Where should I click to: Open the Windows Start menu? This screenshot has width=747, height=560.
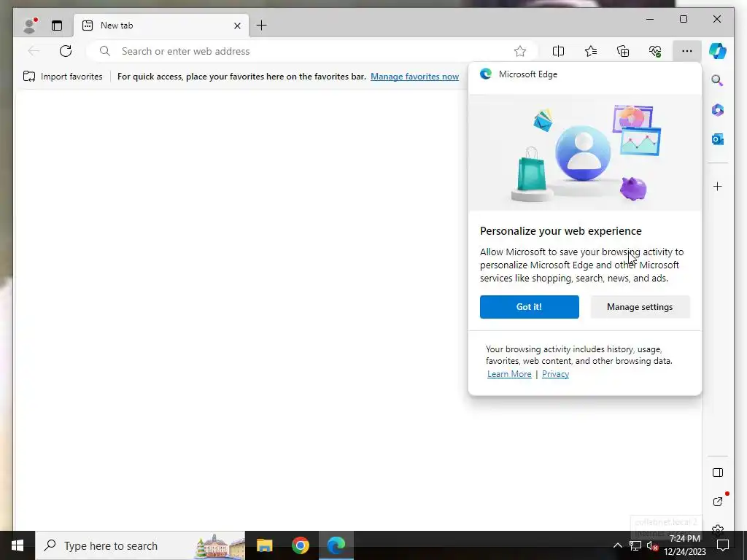pos(18,545)
